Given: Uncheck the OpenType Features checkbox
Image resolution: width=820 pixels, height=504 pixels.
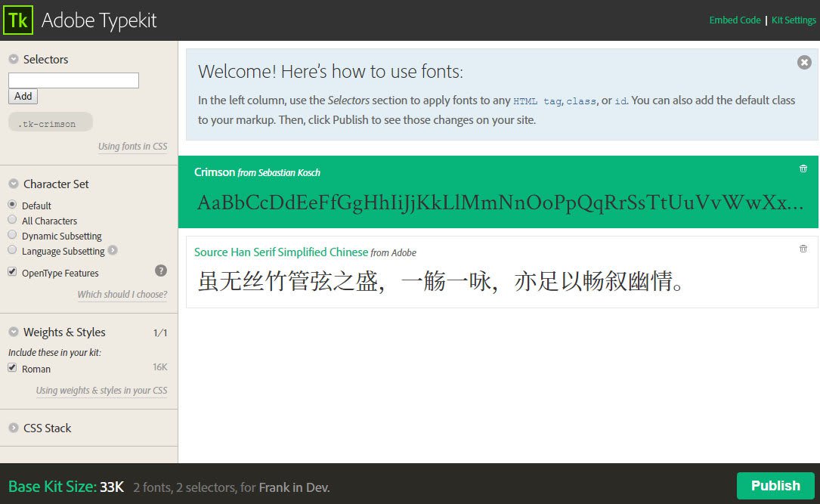Looking at the screenshot, I should tap(11, 273).
